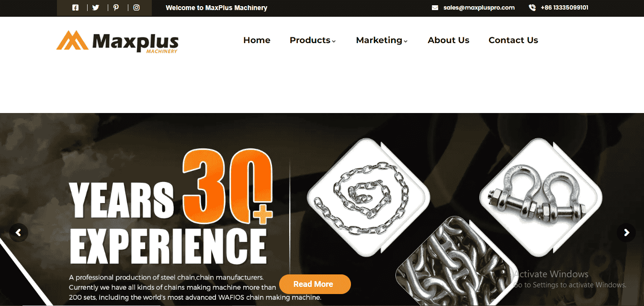644x306 pixels.
Task: Open the Facebook social icon
Action: (x=75, y=8)
